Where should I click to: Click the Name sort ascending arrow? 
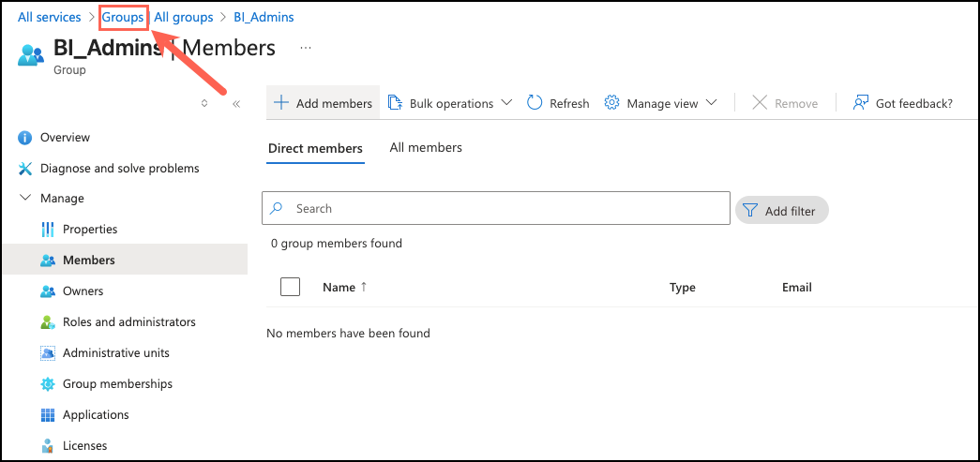[x=364, y=287]
